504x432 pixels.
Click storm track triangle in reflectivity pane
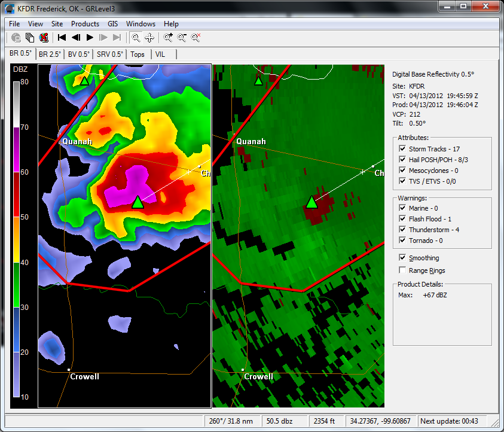click(x=138, y=202)
